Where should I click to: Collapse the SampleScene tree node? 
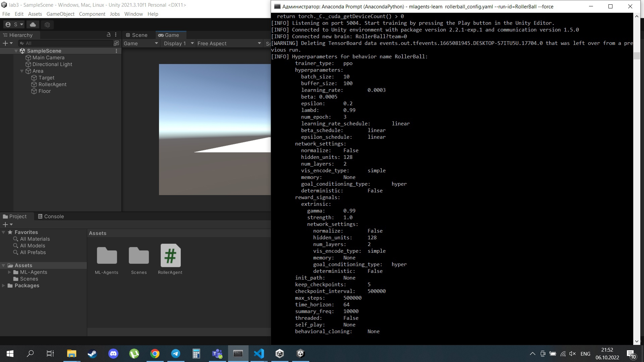coord(16,51)
